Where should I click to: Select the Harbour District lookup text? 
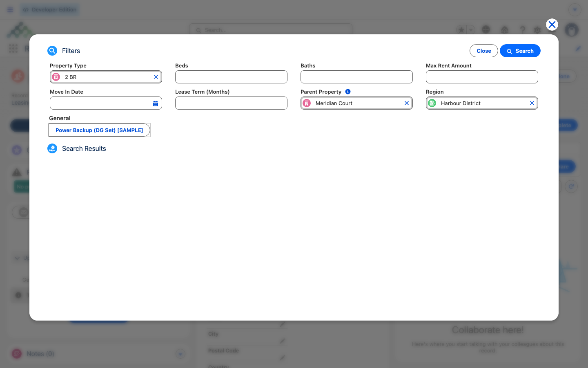pyautogui.click(x=461, y=103)
